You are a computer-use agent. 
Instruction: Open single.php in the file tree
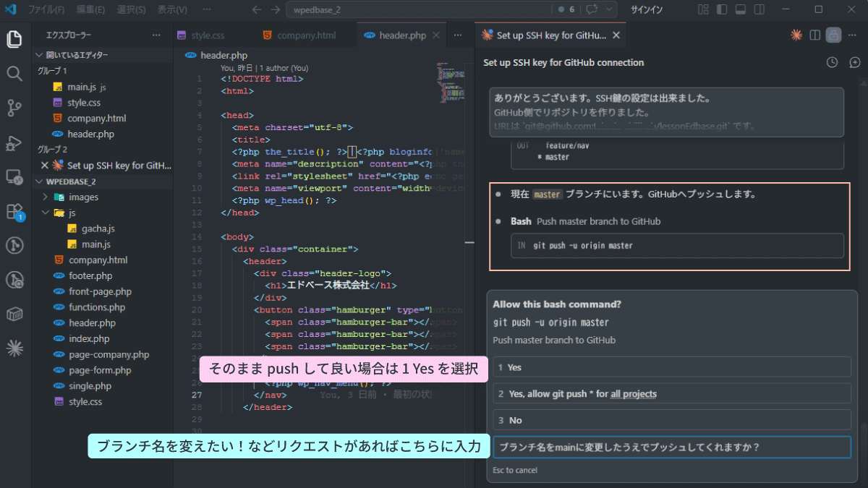[90, 386]
